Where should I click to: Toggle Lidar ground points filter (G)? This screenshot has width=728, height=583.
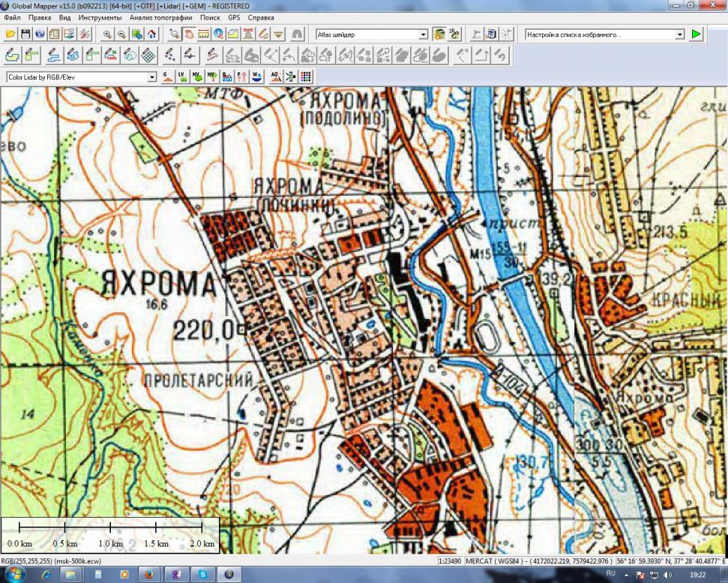tap(167, 77)
